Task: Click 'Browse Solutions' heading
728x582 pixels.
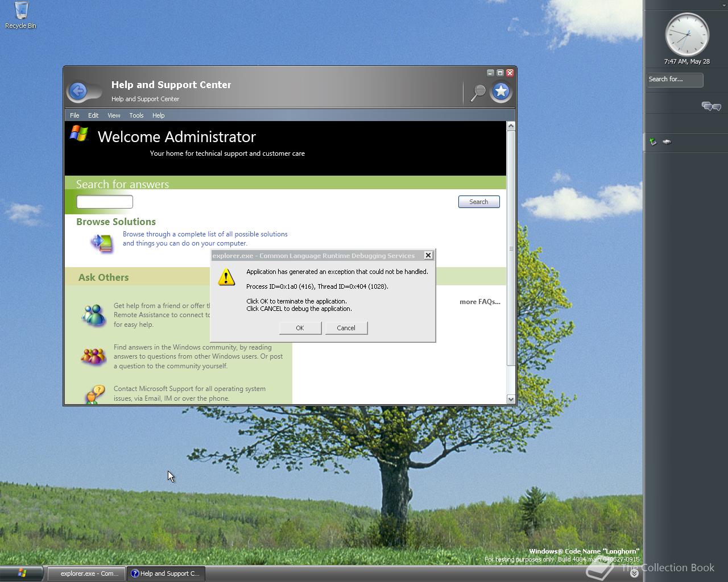Action: coord(116,222)
